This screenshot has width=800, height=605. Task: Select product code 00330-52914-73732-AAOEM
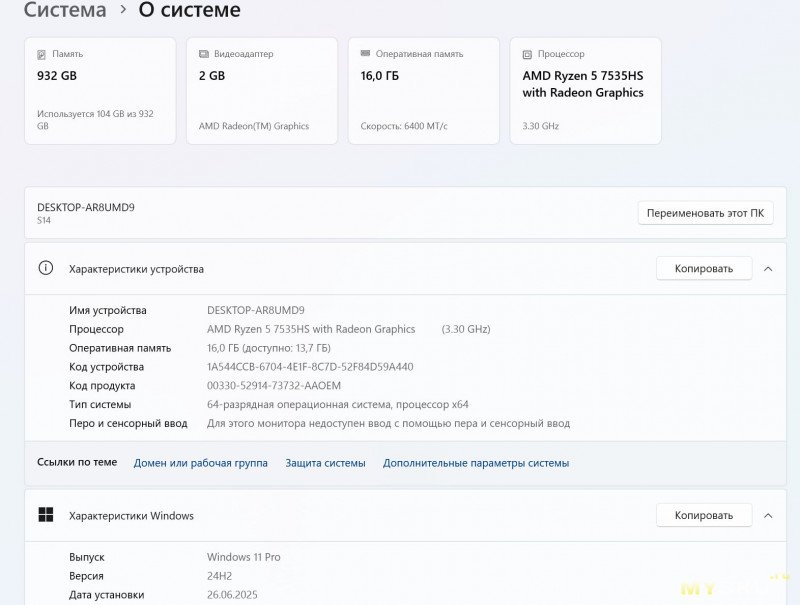click(274, 386)
